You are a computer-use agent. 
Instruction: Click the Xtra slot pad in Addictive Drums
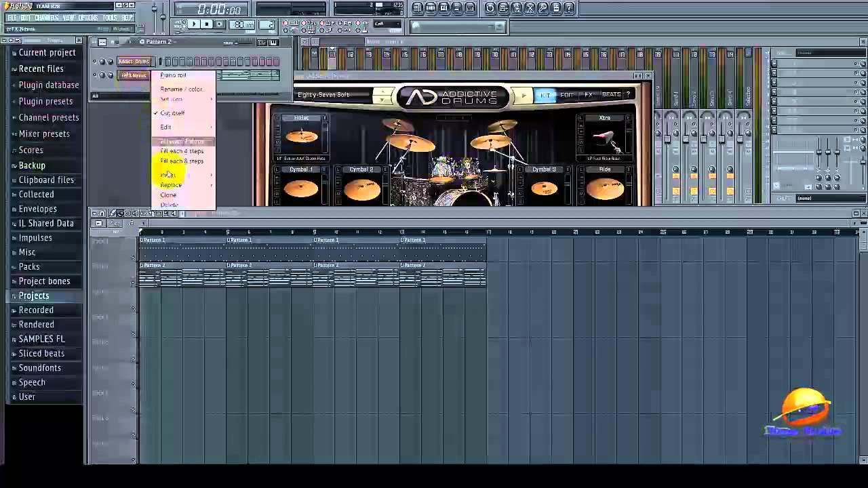pyautogui.click(x=604, y=139)
